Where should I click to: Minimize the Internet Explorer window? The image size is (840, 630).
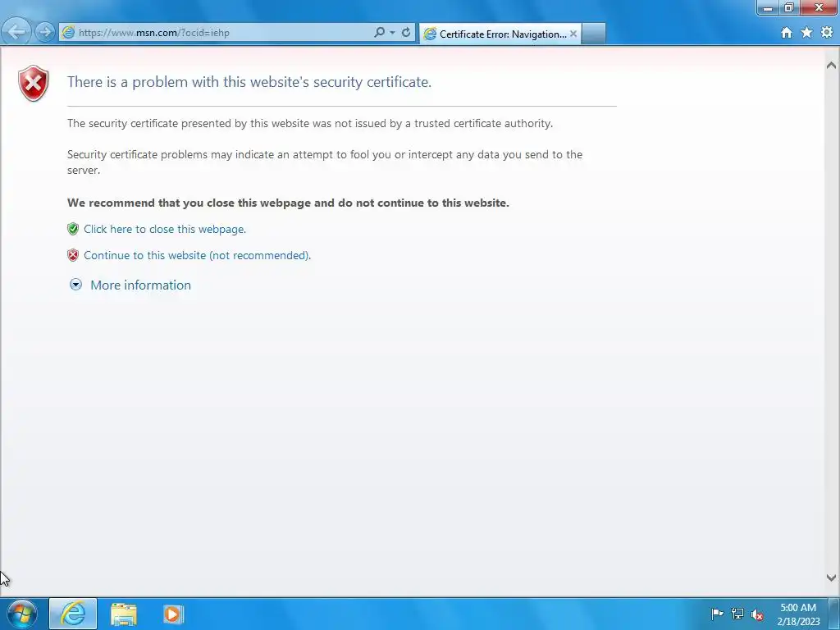[768, 7]
